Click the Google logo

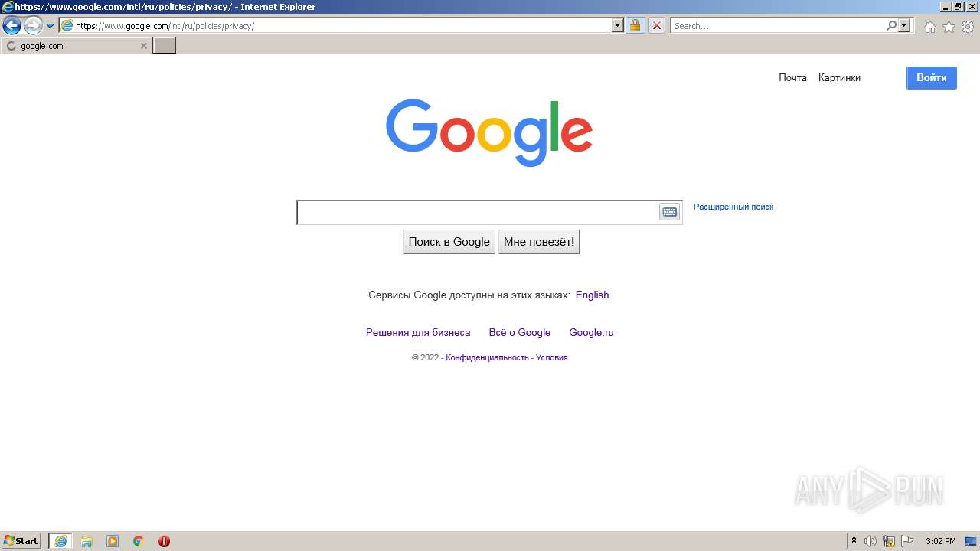pos(489,132)
